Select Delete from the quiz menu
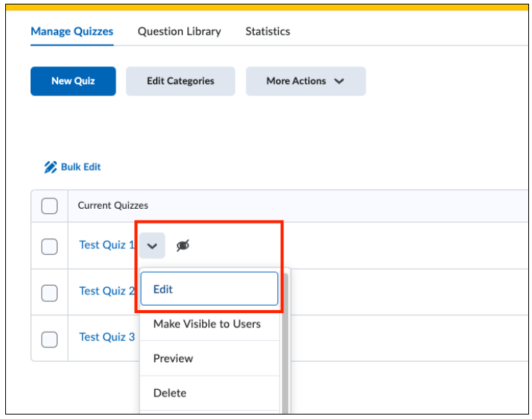The height and width of the screenshot is (419, 532). pyautogui.click(x=210, y=393)
